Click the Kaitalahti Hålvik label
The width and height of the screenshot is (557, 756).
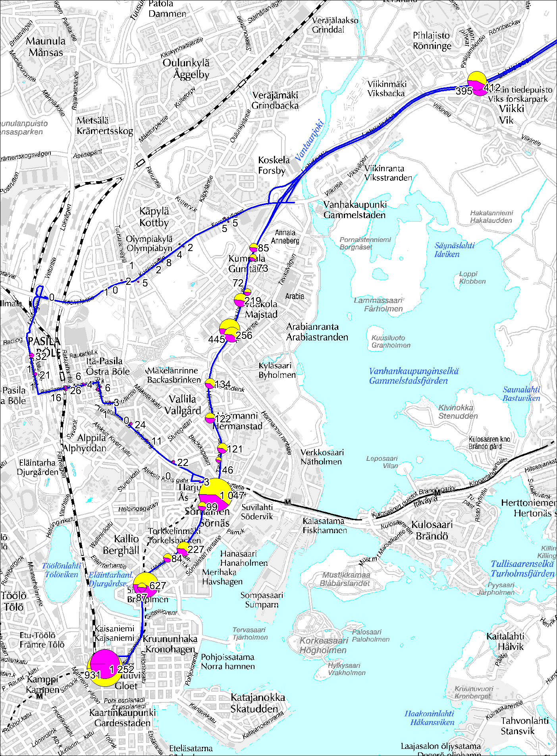pyautogui.click(x=505, y=641)
